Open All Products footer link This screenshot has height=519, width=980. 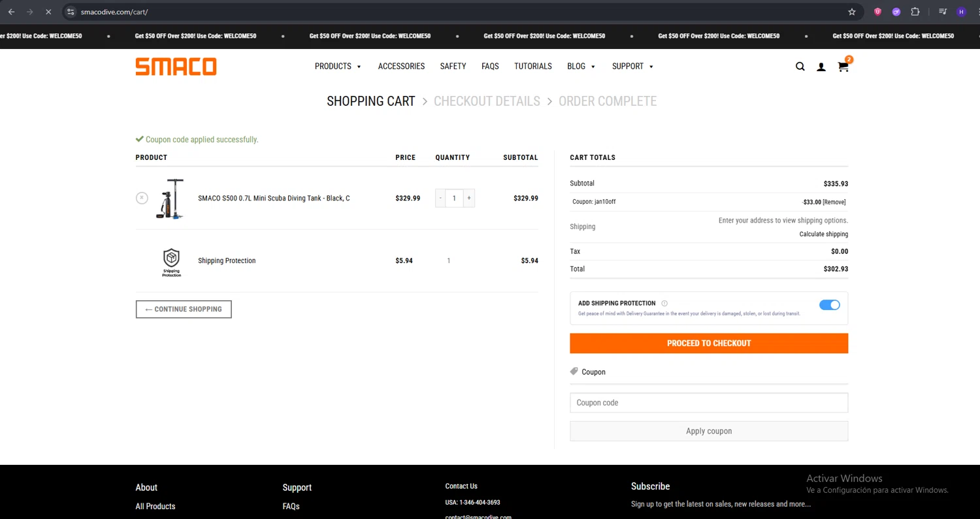pos(155,507)
